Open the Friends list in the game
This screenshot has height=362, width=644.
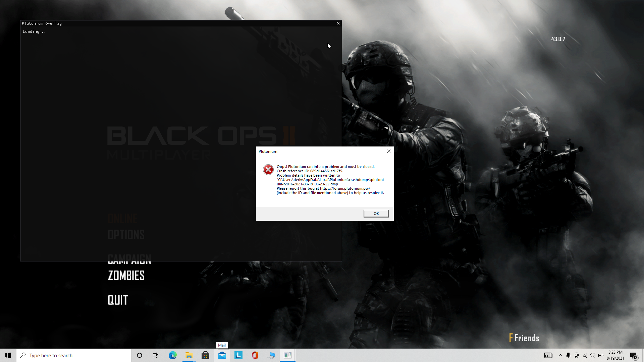click(524, 338)
